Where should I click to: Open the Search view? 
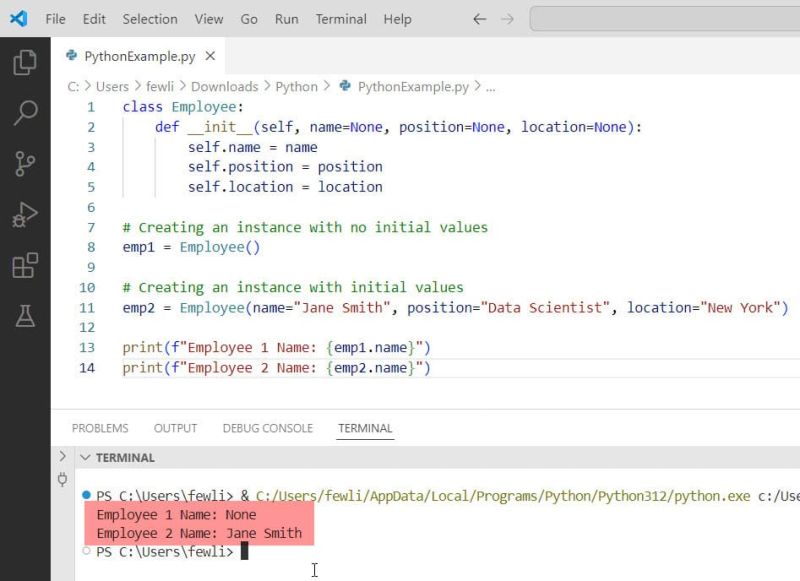[24, 112]
